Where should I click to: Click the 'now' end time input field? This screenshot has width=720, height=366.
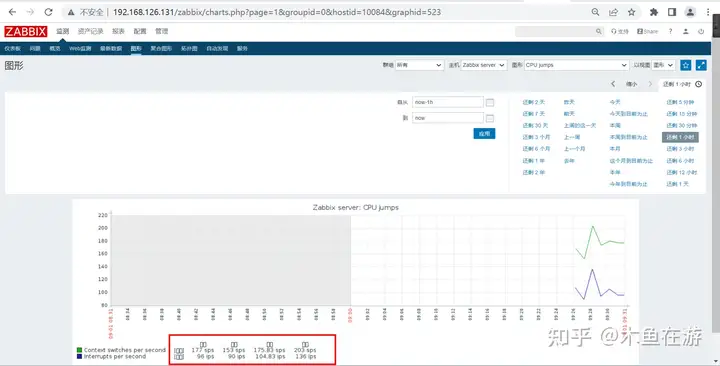click(x=448, y=118)
